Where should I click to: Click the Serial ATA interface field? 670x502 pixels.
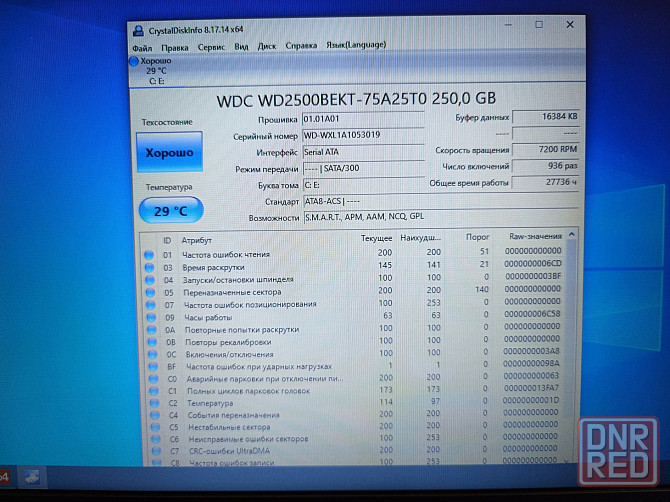pos(363,152)
